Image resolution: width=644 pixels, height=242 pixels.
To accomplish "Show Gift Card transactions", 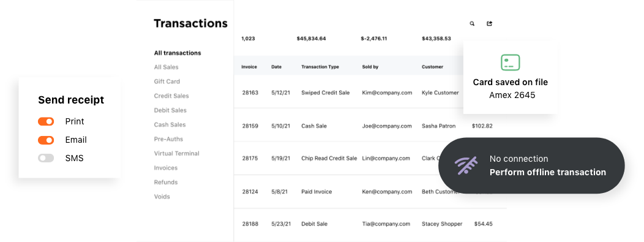I will pyautogui.click(x=167, y=81).
